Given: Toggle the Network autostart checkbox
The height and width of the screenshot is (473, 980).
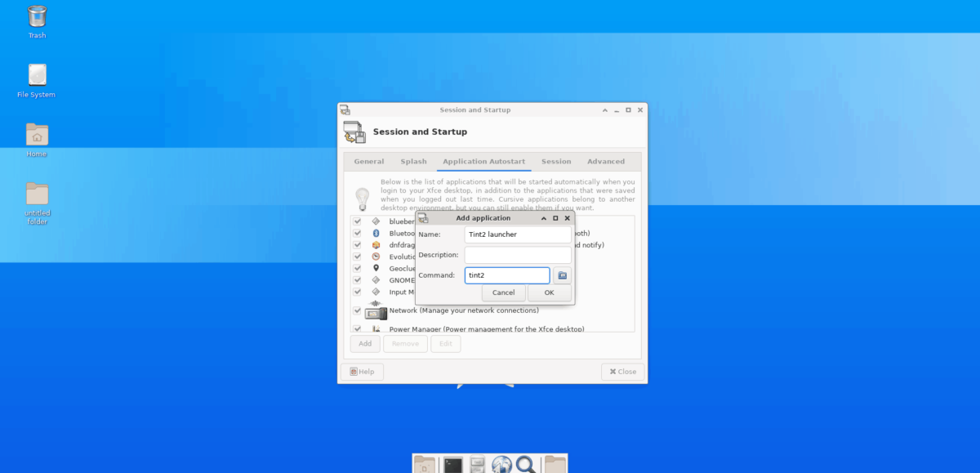Looking at the screenshot, I should [x=357, y=310].
